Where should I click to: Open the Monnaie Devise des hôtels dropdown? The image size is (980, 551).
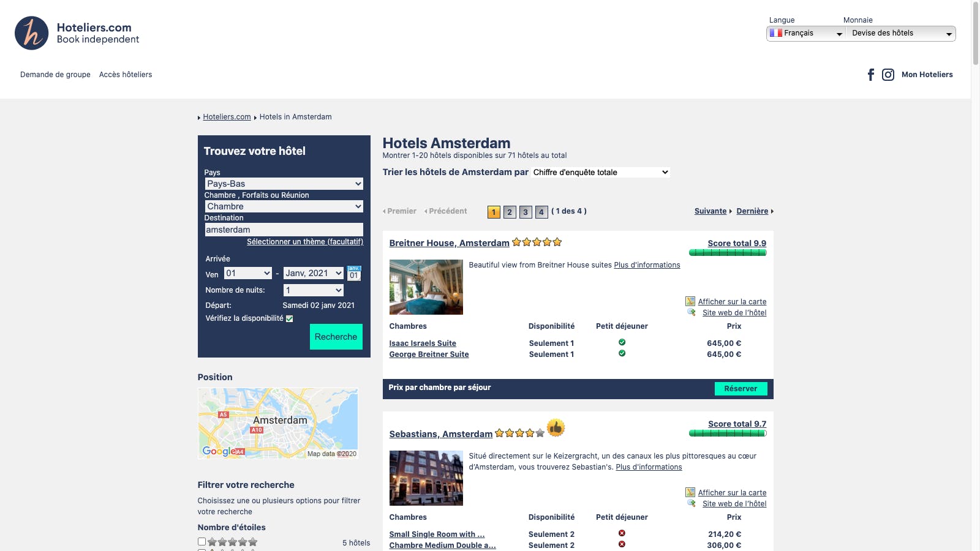pos(900,34)
